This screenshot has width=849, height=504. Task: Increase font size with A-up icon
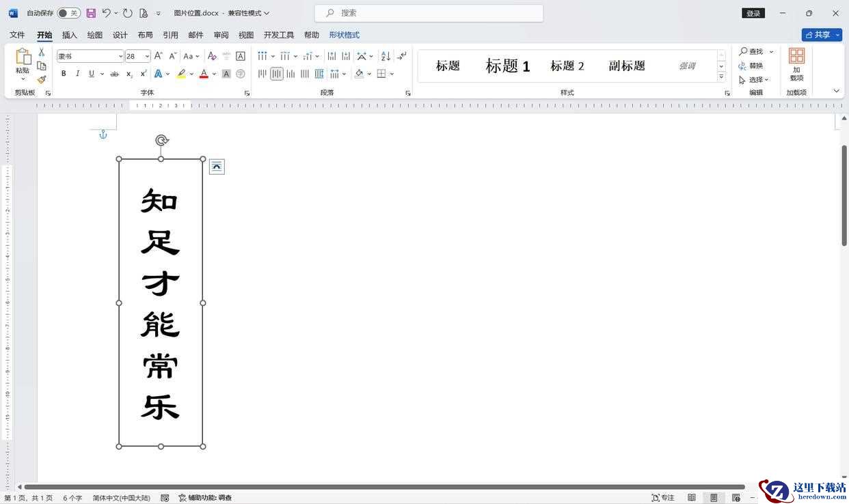click(158, 56)
